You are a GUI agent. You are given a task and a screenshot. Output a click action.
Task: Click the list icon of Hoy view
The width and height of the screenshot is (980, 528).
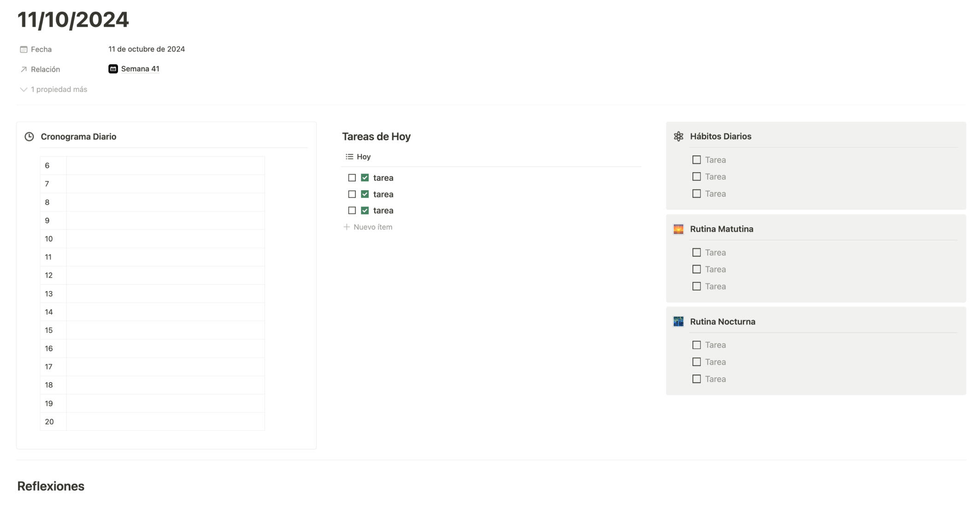click(x=349, y=157)
